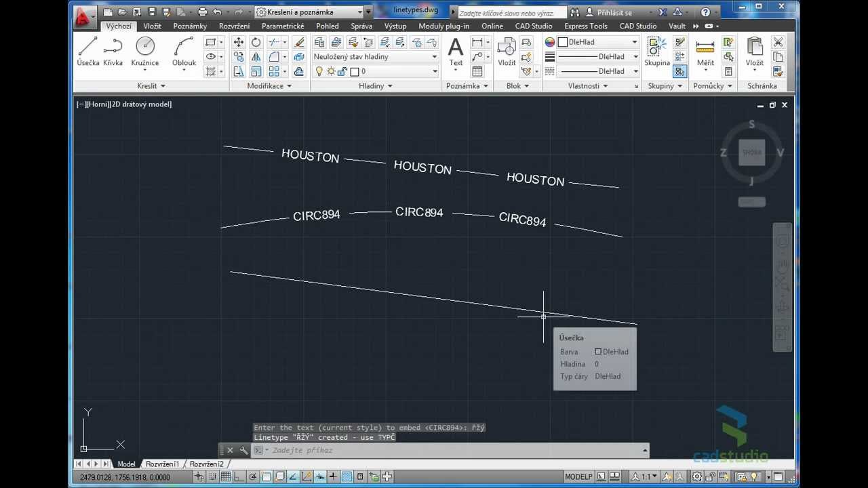This screenshot has width=868, height=488.
Task: Open the Help question mark icon
Action: [705, 12]
